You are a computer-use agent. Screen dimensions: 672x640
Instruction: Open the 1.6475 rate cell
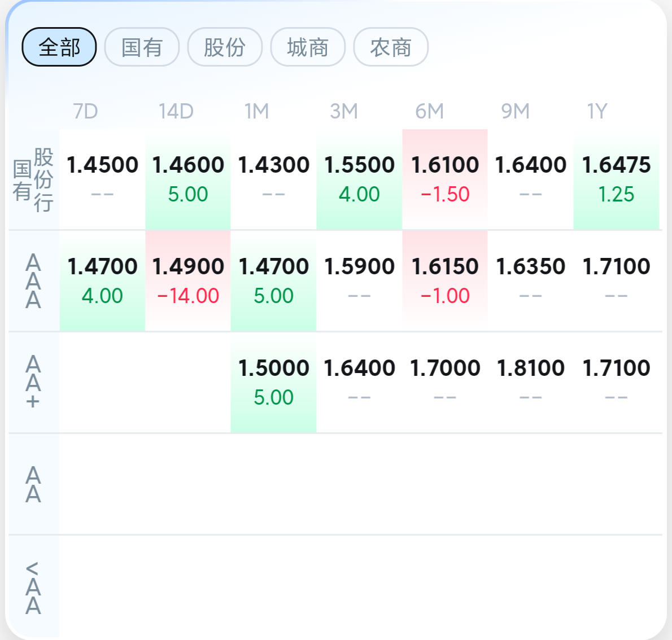point(616,179)
